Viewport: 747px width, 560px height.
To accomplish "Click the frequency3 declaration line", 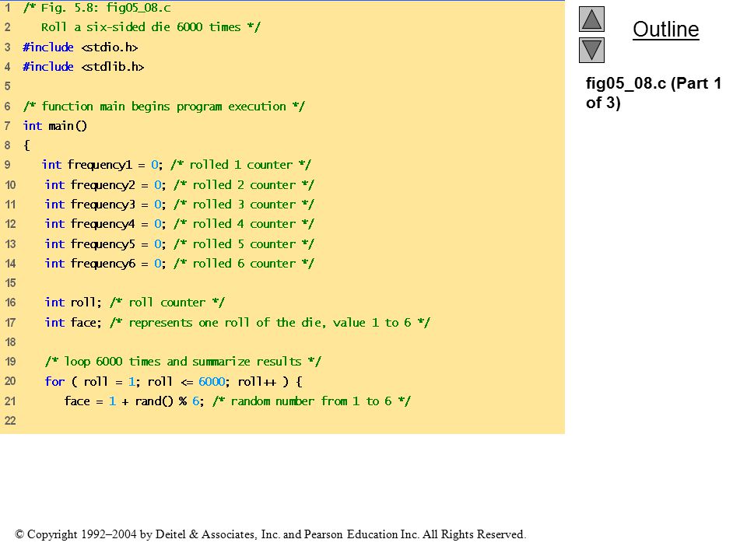I will coord(180,205).
